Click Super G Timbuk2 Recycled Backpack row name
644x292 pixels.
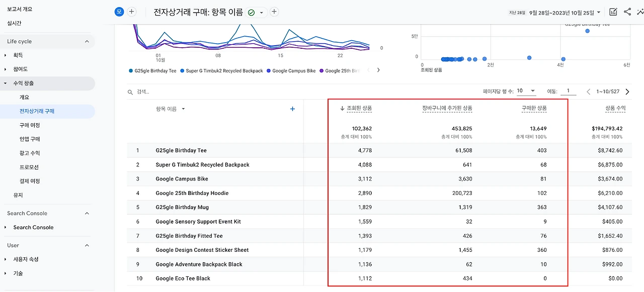coord(202,165)
